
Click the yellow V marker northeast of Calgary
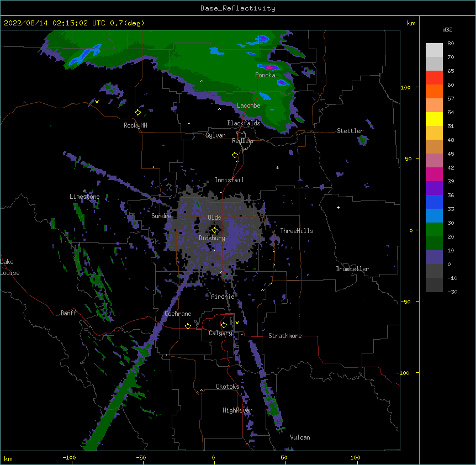237,323
